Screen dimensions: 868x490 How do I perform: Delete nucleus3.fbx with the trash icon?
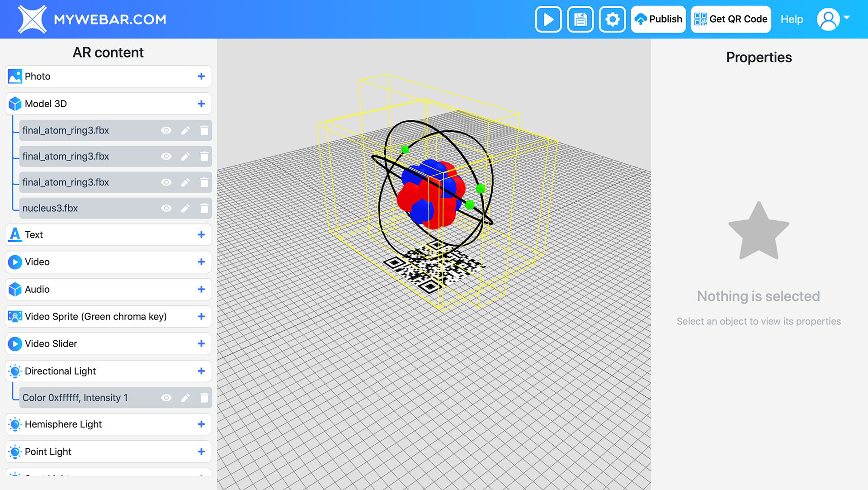204,208
